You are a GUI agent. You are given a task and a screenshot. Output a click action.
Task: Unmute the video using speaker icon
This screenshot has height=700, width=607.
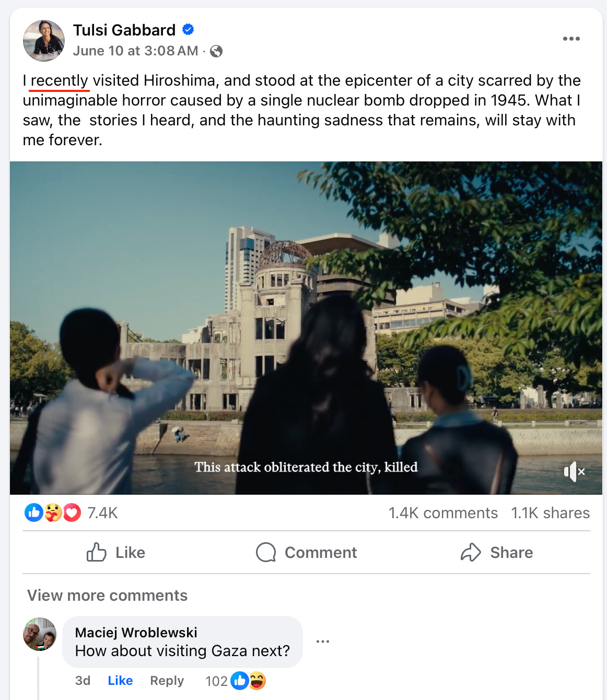pyautogui.click(x=575, y=472)
